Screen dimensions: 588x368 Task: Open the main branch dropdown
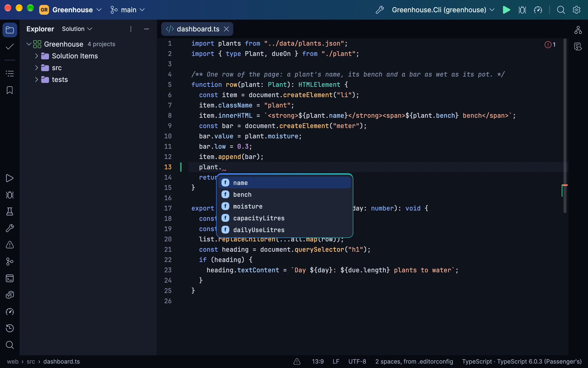(x=128, y=10)
